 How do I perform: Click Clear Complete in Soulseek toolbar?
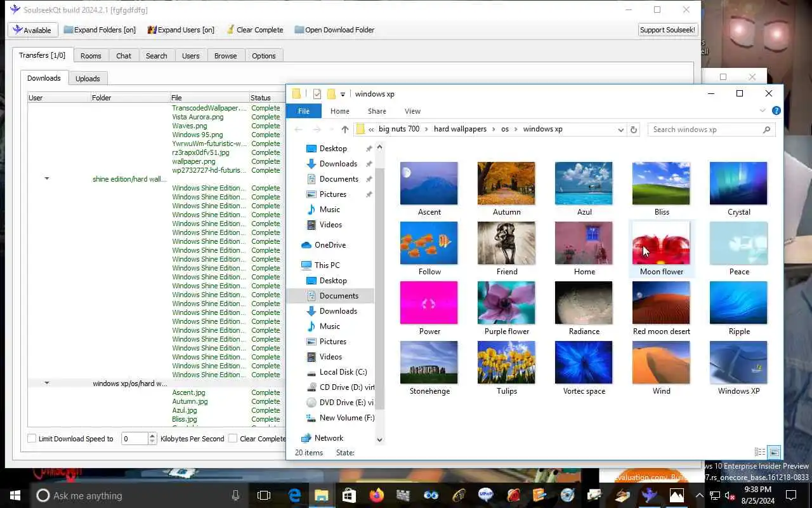point(254,30)
